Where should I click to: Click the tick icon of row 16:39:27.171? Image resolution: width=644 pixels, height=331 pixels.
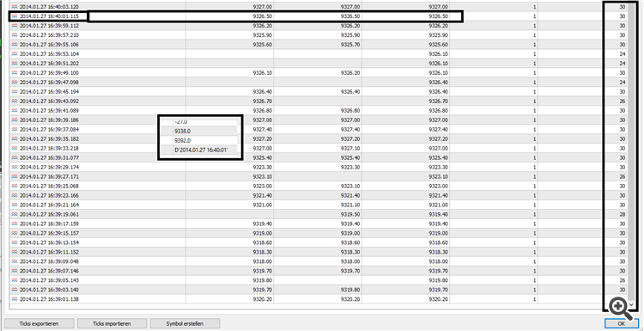click(15, 177)
